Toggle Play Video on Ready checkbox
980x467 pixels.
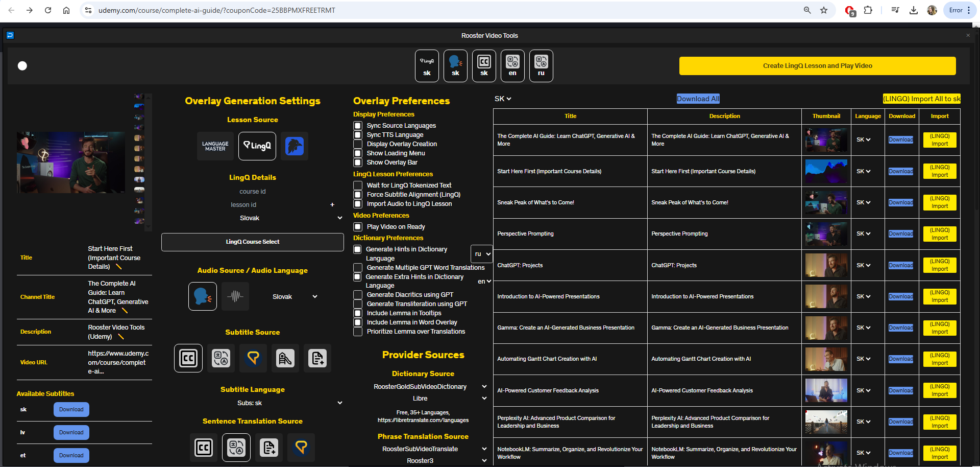(358, 227)
